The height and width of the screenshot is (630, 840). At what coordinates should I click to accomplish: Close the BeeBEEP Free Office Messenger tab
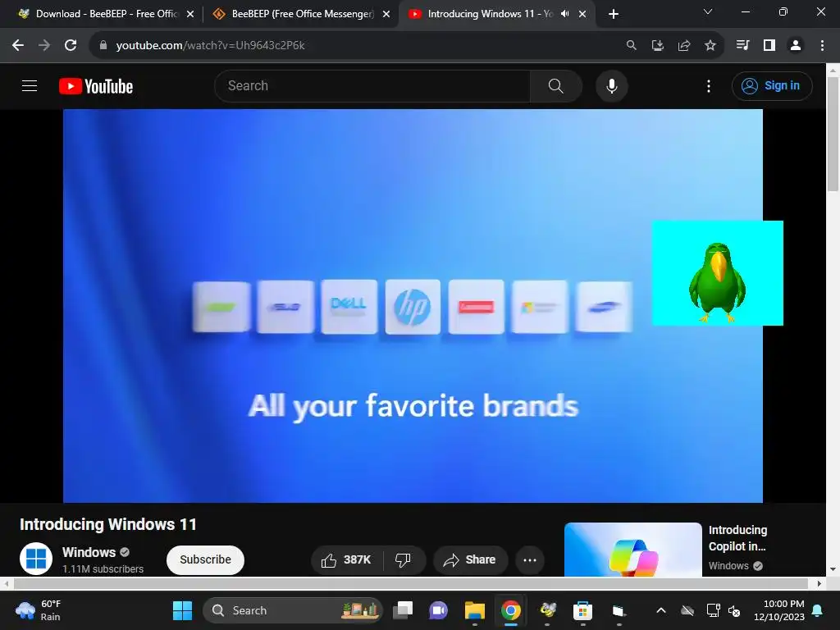(386, 15)
